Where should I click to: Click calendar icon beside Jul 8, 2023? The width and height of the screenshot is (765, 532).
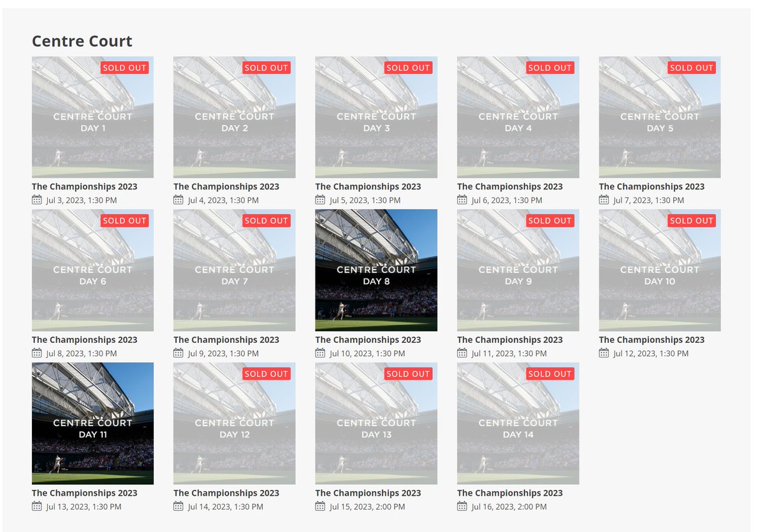pos(36,353)
